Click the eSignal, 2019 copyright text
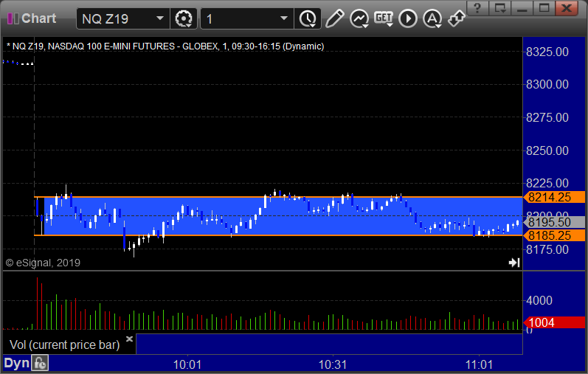588x374 pixels. (43, 263)
